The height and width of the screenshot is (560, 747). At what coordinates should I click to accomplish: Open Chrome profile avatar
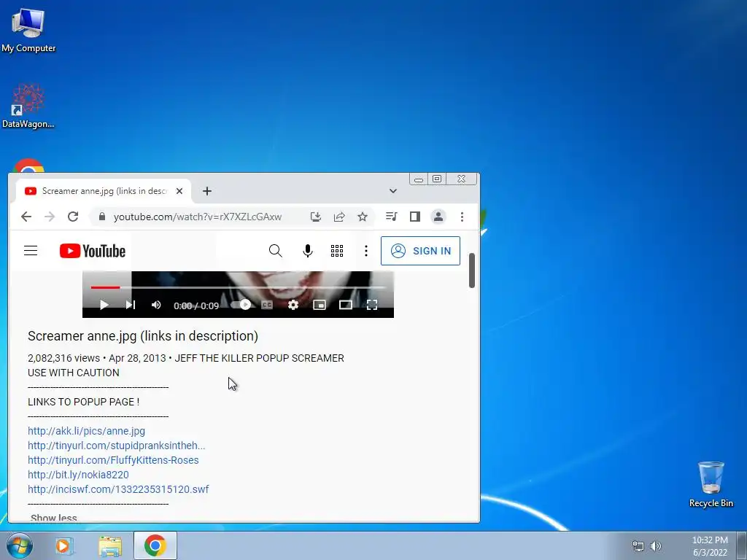click(x=438, y=217)
